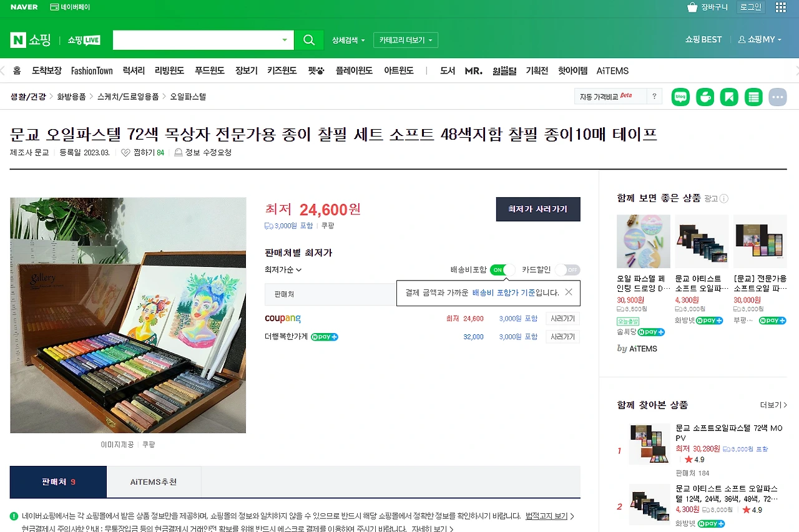Viewport: 799px width, 532px height.
Task: Open 생활/건강 breadcrumb category
Action: [28, 97]
